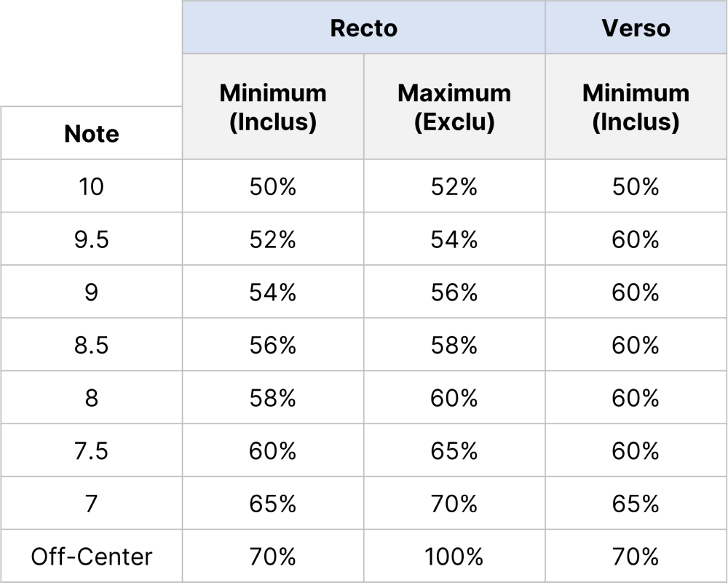Select the Off-Center row label
The image size is (728, 585).
tap(91, 557)
